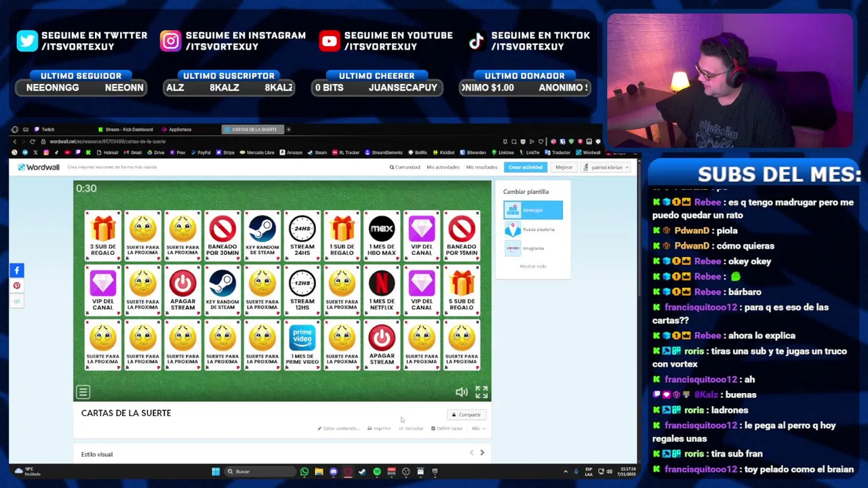The image size is (868, 488).
Task: Open the Bitwarden bookmark
Action: (473, 152)
